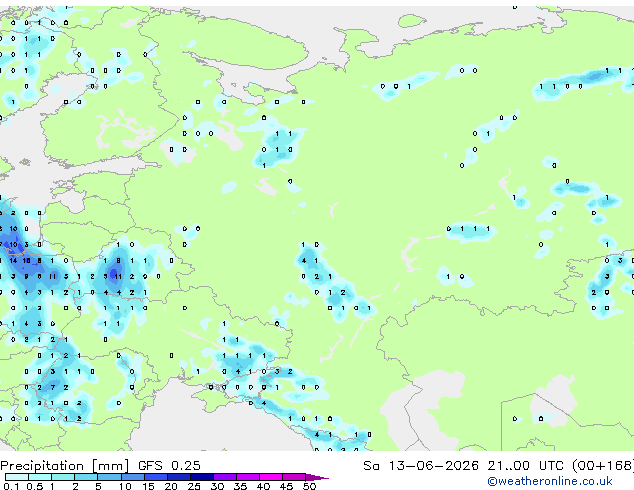Select the legend swatch between 1 and 2
This screenshot has width=634, height=490.
pos(63,477)
